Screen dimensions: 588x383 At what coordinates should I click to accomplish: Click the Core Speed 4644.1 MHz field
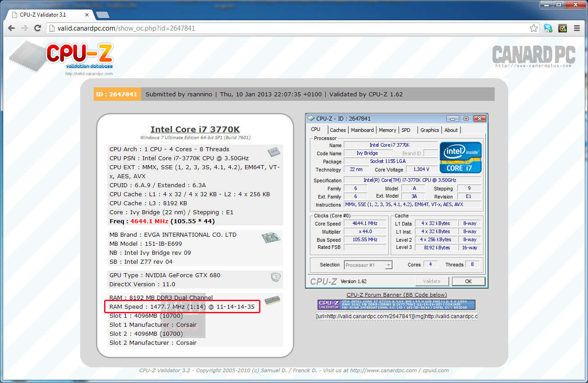click(x=365, y=224)
